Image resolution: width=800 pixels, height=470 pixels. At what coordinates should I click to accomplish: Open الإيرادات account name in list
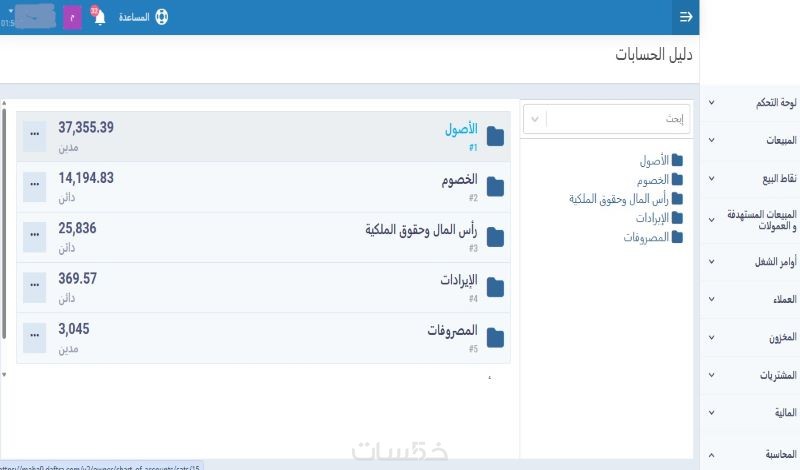[x=459, y=280]
